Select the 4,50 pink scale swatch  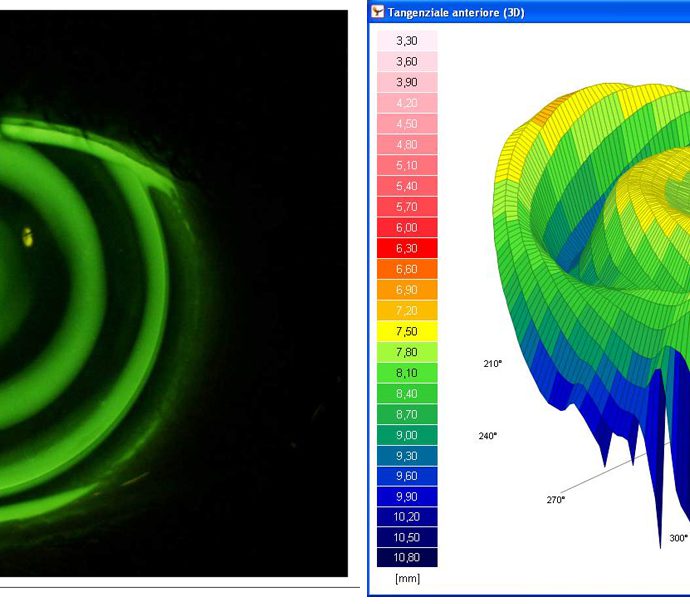[406, 124]
